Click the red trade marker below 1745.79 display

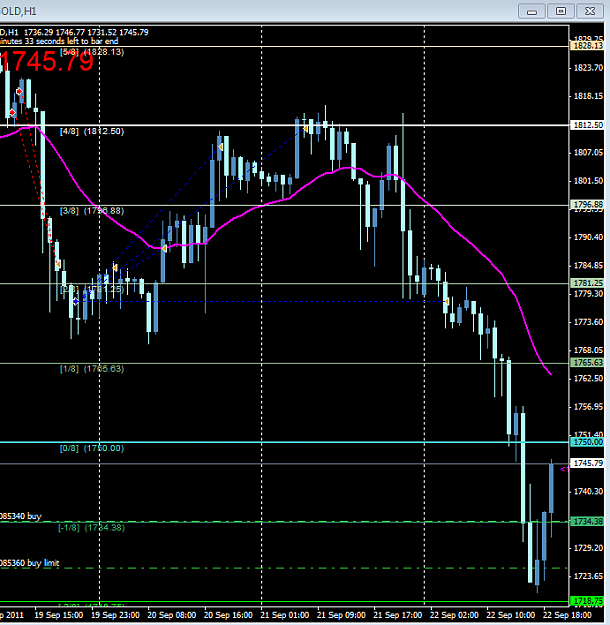tap(19, 92)
